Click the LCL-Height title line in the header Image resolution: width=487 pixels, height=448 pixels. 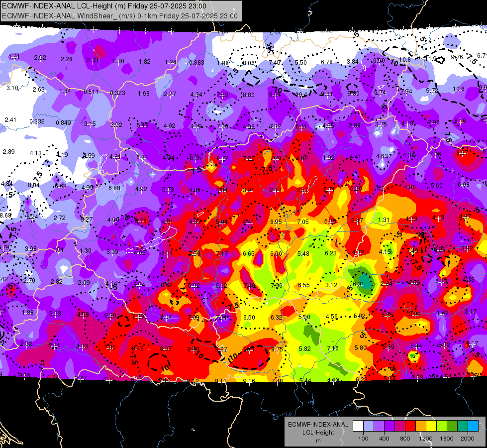pyautogui.click(x=104, y=6)
